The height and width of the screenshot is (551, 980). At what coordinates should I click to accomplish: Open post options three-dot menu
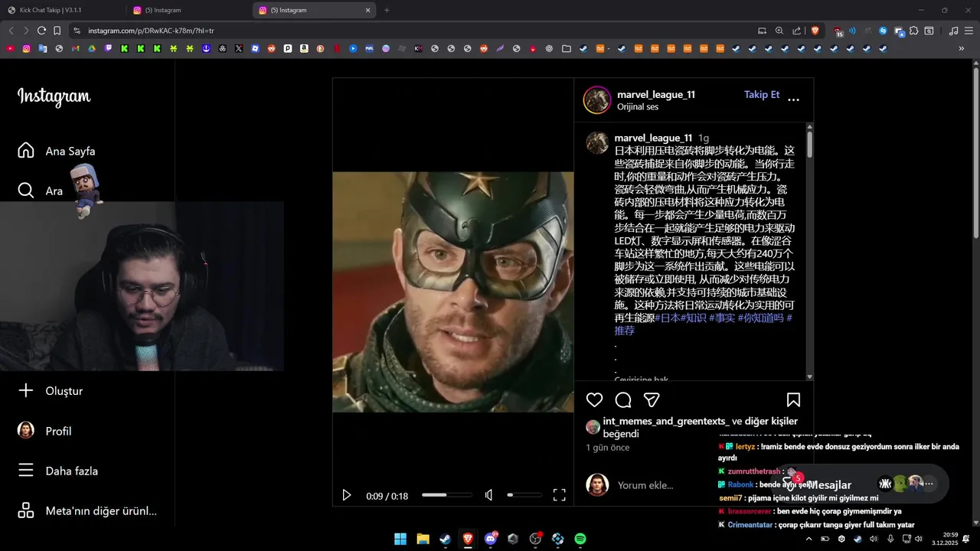[x=793, y=99]
